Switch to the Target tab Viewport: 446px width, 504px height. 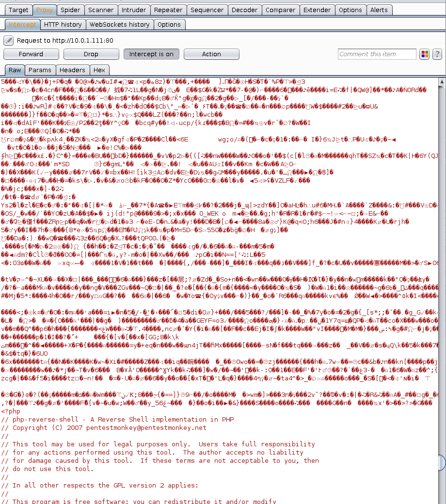(18, 10)
